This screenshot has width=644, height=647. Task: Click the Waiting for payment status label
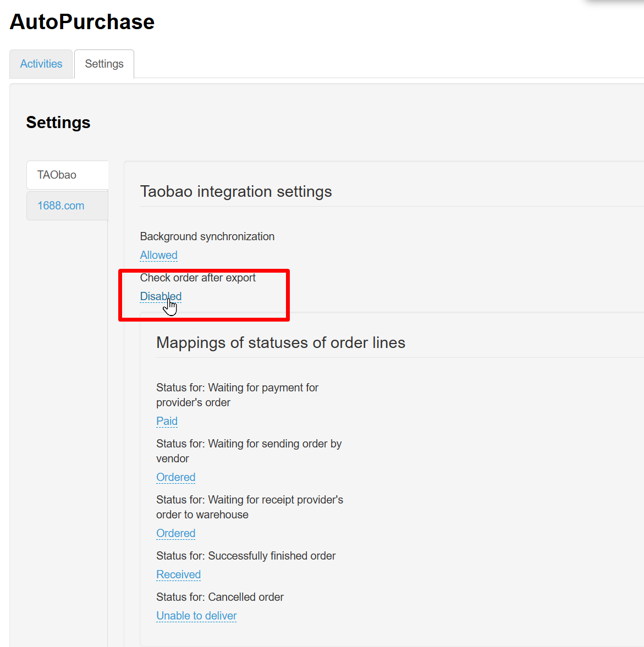[237, 395]
